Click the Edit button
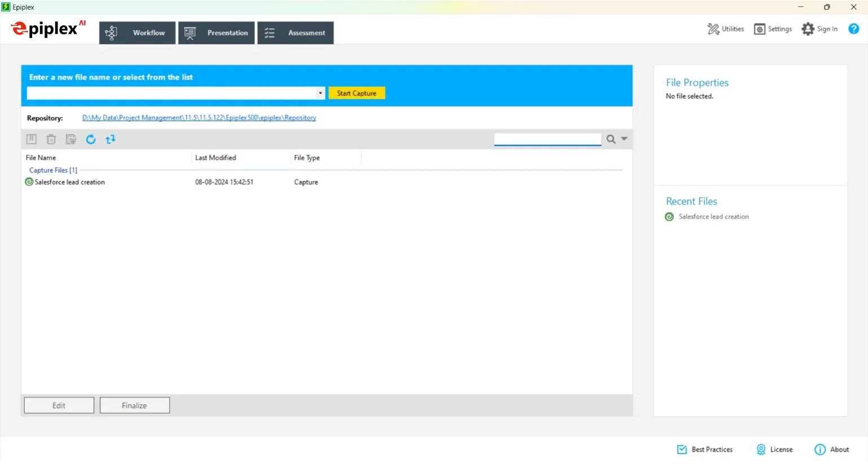Viewport: 868px width, 468px height. 59,405
